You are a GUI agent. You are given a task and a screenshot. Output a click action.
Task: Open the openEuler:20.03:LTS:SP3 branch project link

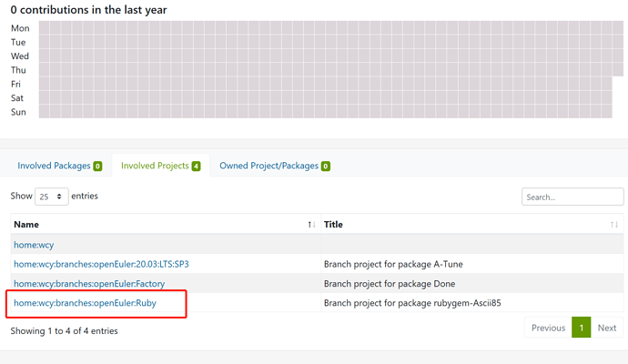tap(101, 264)
